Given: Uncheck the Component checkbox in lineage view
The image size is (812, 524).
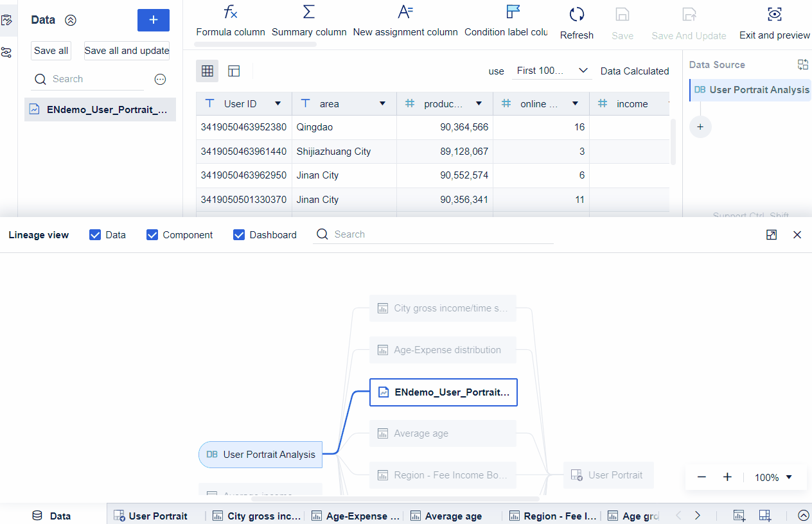Looking at the screenshot, I should 152,234.
